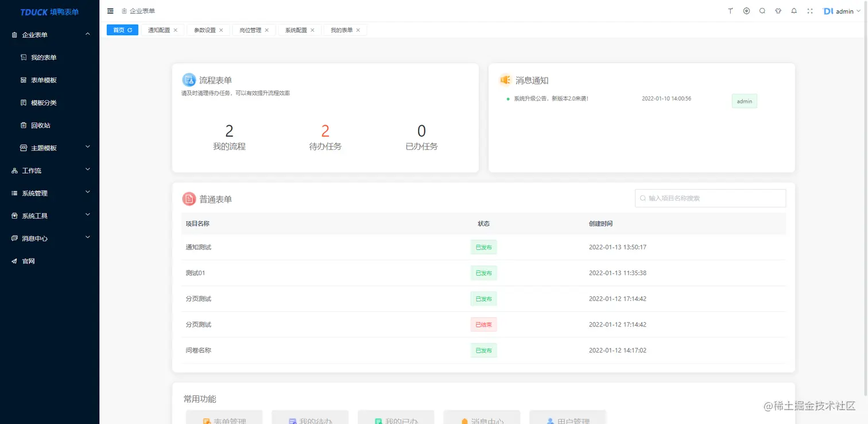Open font size setting icon
This screenshot has width=868, height=424.
tap(730, 11)
